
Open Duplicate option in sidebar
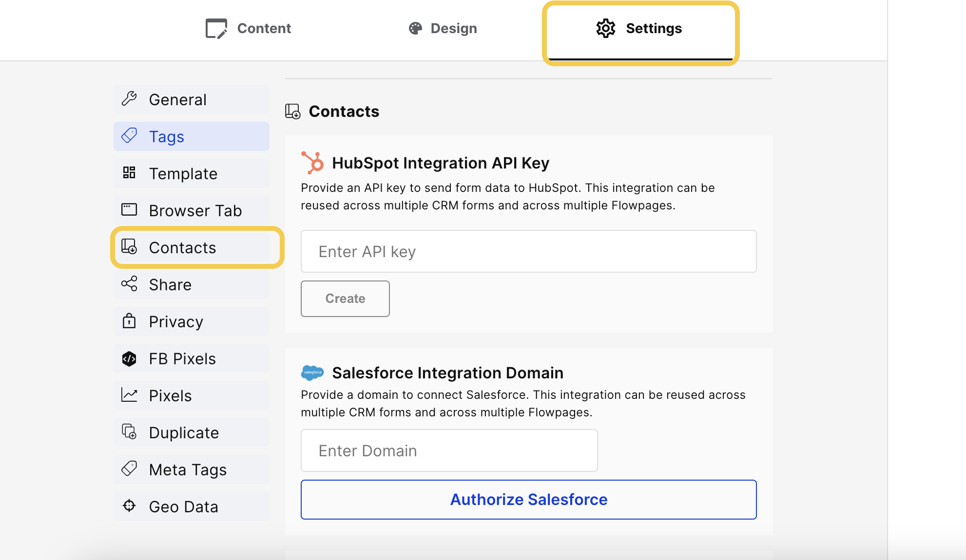[192, 432]
